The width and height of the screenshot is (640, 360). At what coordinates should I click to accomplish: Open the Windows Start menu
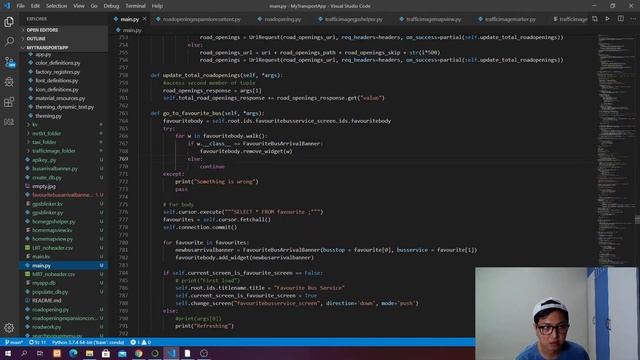coord(8,353)
